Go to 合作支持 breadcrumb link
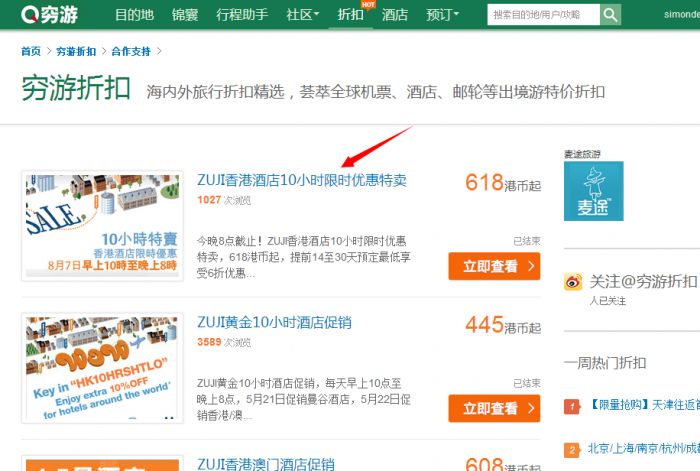Screen dimensions: 700x471 click(131, 51)
